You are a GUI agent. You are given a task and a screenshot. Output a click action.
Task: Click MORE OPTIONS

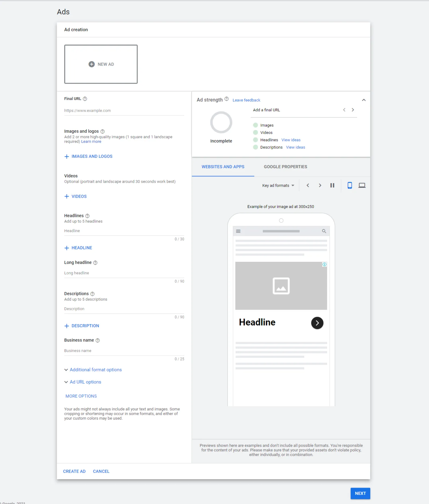pyautogui.click(x=81, y=396)
